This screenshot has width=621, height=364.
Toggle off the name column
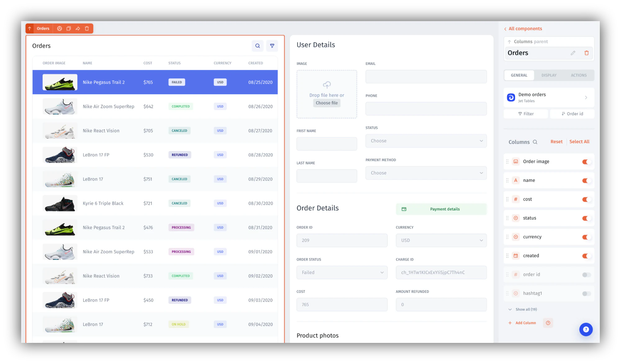(586, 181)
